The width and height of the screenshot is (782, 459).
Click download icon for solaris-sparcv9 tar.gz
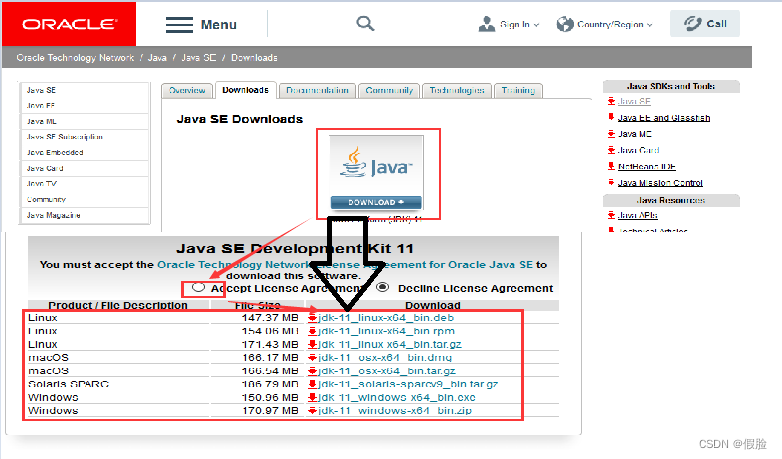pos(313,384)
